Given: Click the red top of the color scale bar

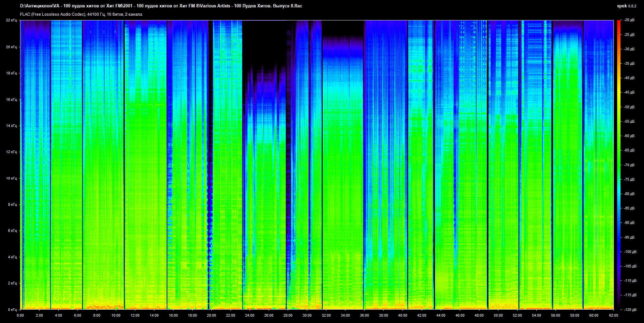Looking at the screenshot, I should [619, 22].
